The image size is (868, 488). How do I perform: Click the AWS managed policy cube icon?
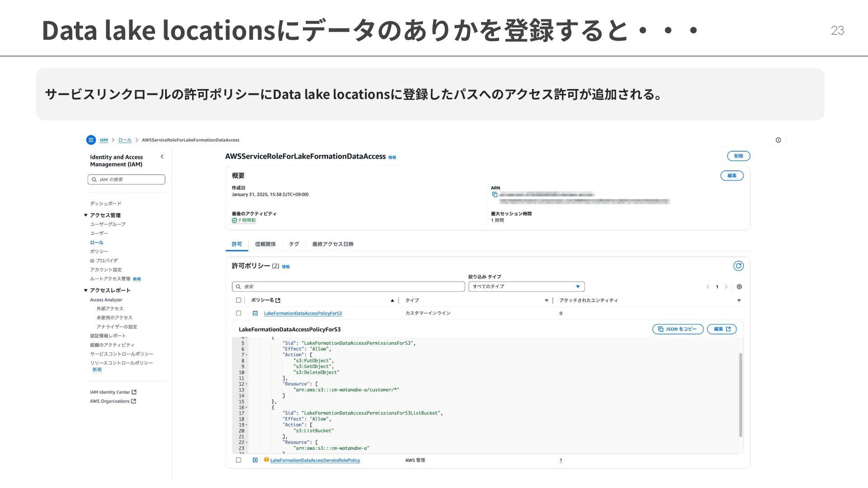coord(266,460)
